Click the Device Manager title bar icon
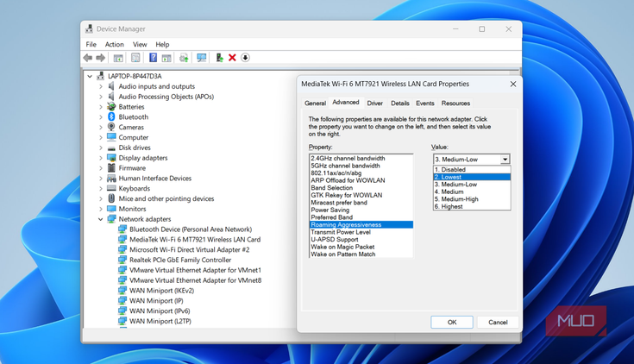634x364 pixels. [90, 28]
